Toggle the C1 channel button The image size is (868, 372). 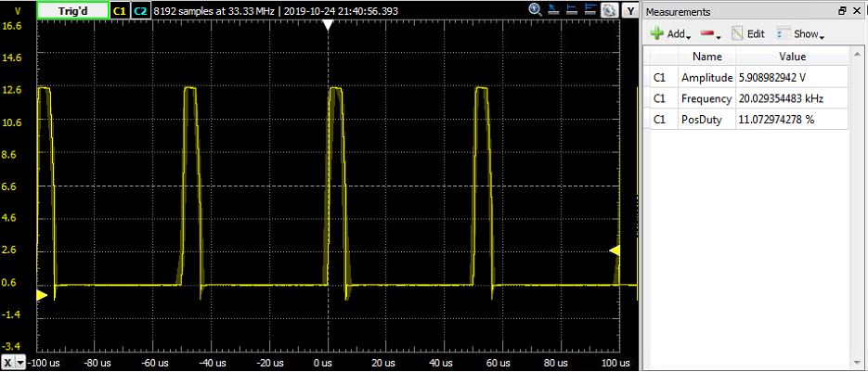pyautogui.click(x=119, y=10)
